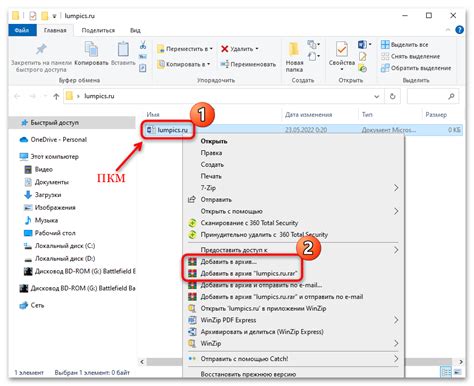Open the Переместить в dropdown
Image resolution: width=474 pixels, height=386 pixels.
click(x=185, y=49)
